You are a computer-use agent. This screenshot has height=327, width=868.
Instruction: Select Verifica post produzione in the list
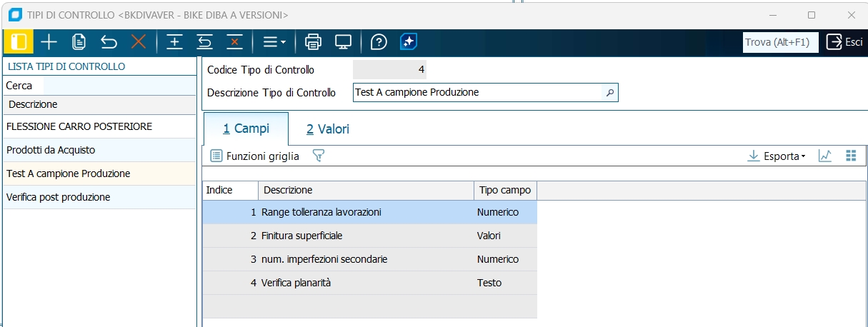tap(59, 197)
